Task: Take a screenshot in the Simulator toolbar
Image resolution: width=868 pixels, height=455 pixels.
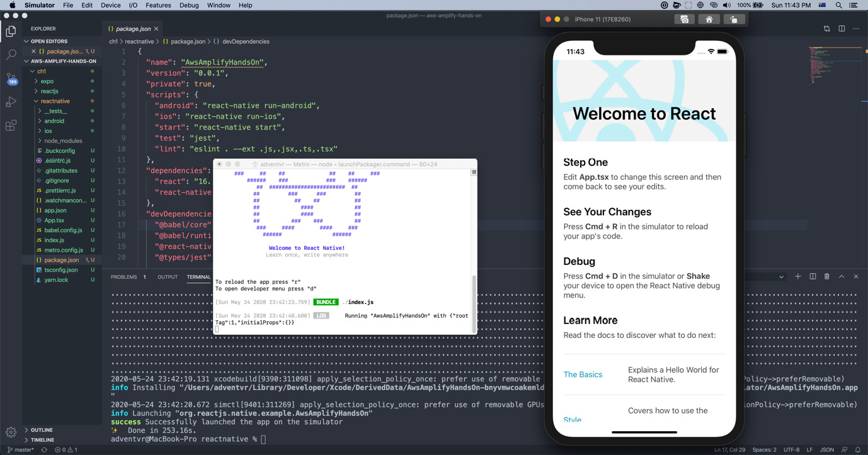Action: point(685,20)
